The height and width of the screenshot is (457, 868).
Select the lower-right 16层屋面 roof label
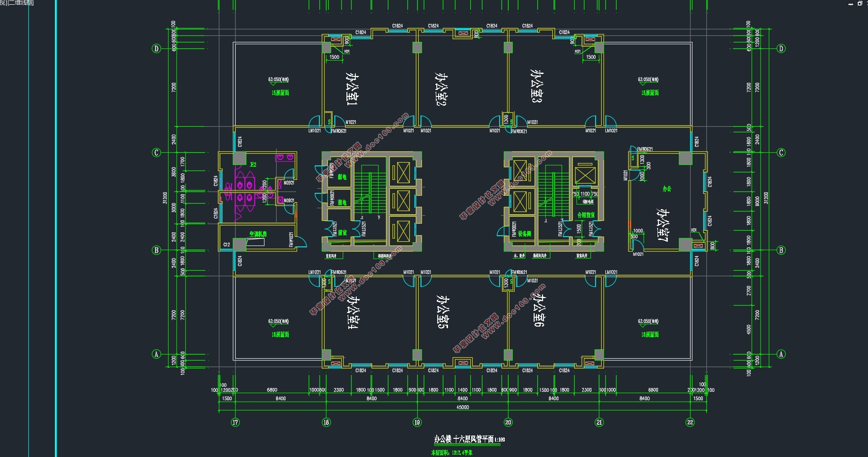click(x=650, y=334)
